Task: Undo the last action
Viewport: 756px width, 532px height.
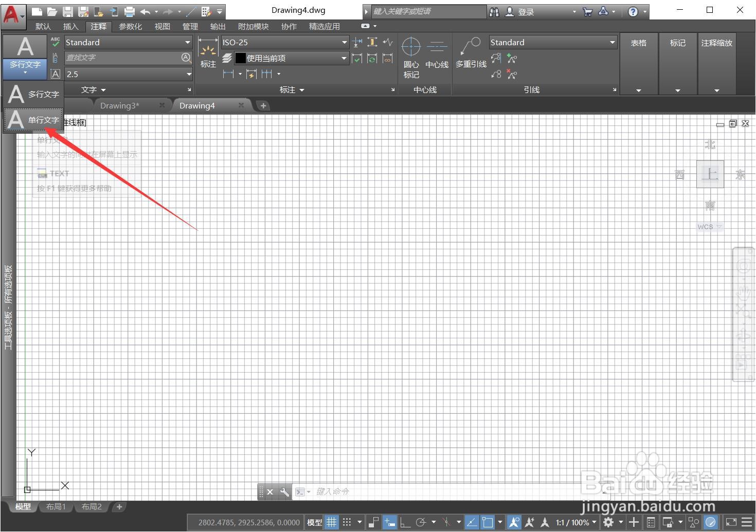Action: click(145, 11)
